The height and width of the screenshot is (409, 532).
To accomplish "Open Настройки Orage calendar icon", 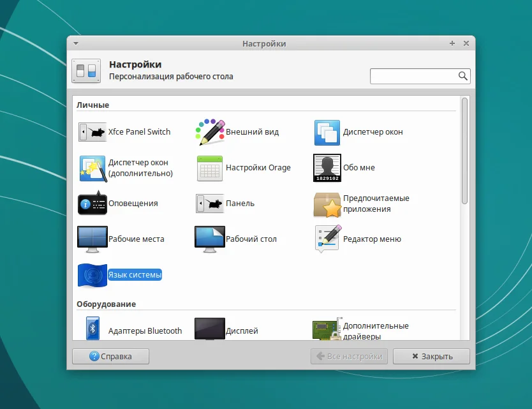I will pos(210,168).
